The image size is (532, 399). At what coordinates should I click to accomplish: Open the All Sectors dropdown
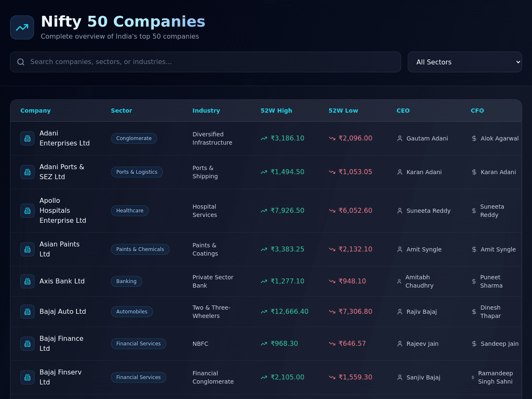coord(465,62)
